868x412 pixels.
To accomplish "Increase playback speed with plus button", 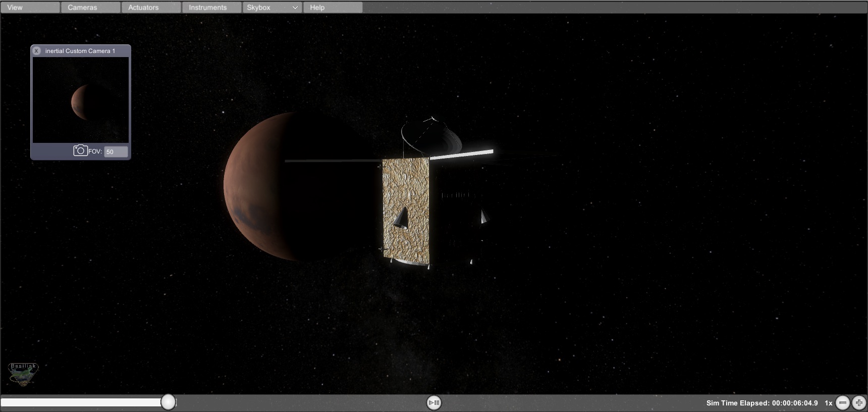I will pyautogui.click(x=859, y=403).
